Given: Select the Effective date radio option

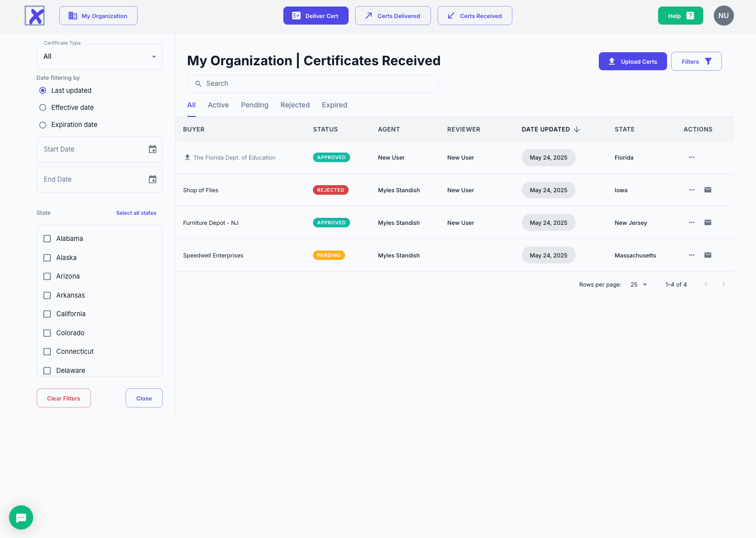Looking at the screenshot, I should coord(43,107).
